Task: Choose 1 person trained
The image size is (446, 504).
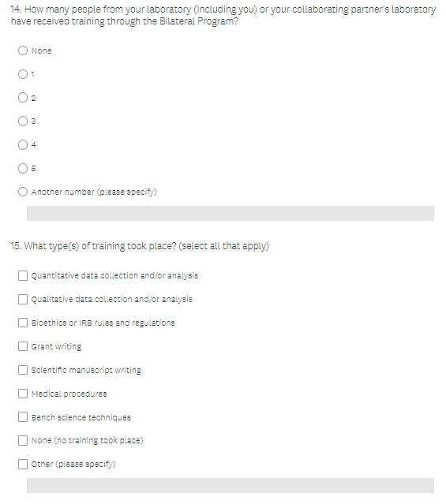Action: click(23, 74)
